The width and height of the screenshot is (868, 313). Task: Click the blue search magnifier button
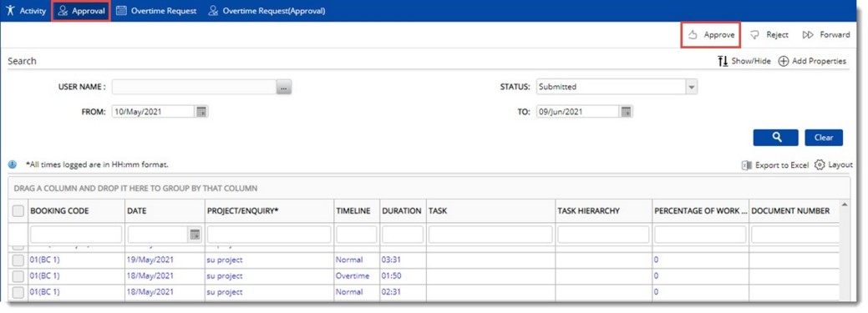click(775, 137)
